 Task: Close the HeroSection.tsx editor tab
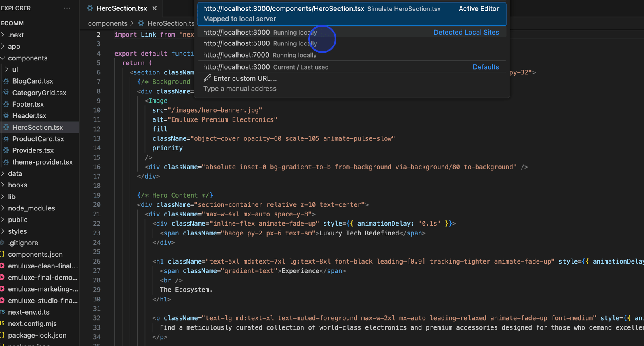[155, 8]
